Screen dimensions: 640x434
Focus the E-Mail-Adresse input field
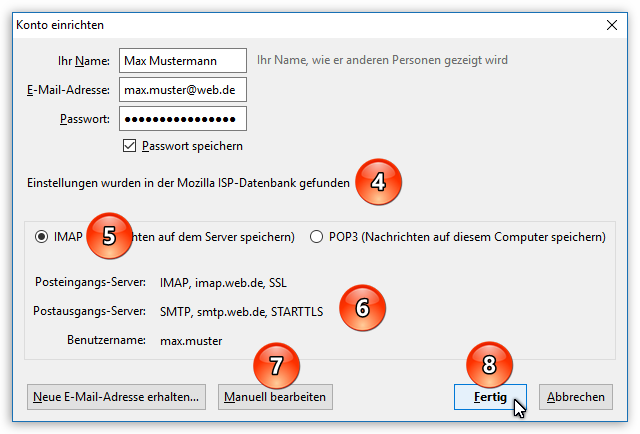[182, 90]
